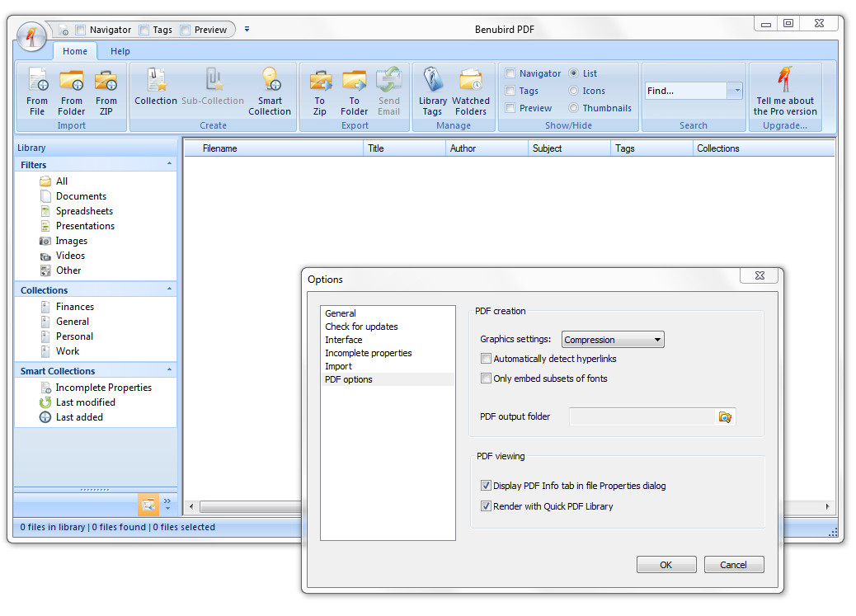Screen dimensions: 856x616
Task: Open the Graphics settings Compression dropdown
Action: (613, 340)
